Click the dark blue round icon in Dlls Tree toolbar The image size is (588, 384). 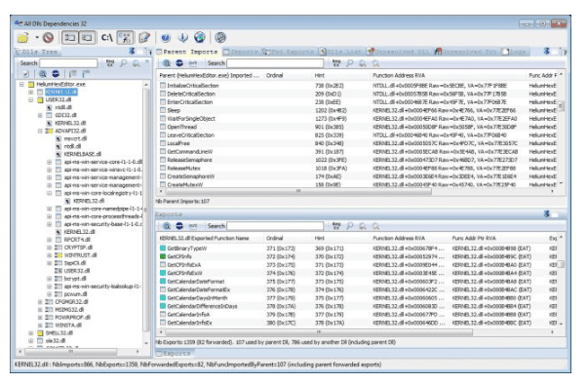[x=56, y=74]
